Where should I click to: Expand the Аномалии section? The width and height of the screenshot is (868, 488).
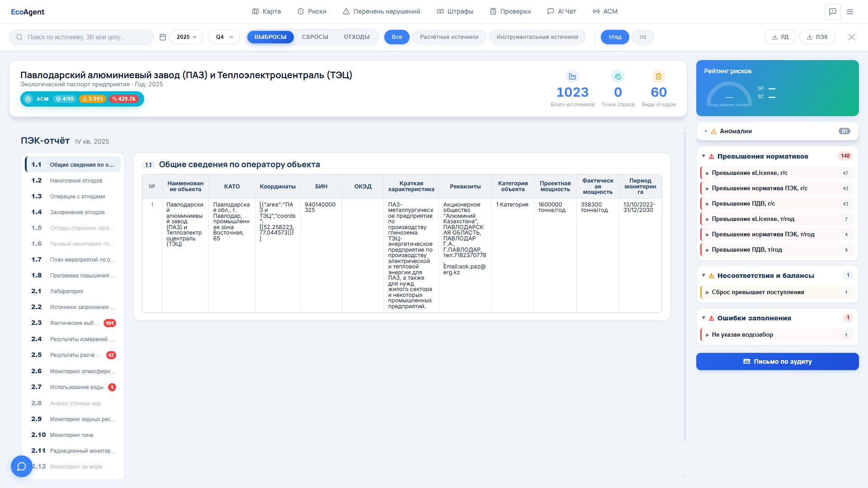click(x=778, y=131)
